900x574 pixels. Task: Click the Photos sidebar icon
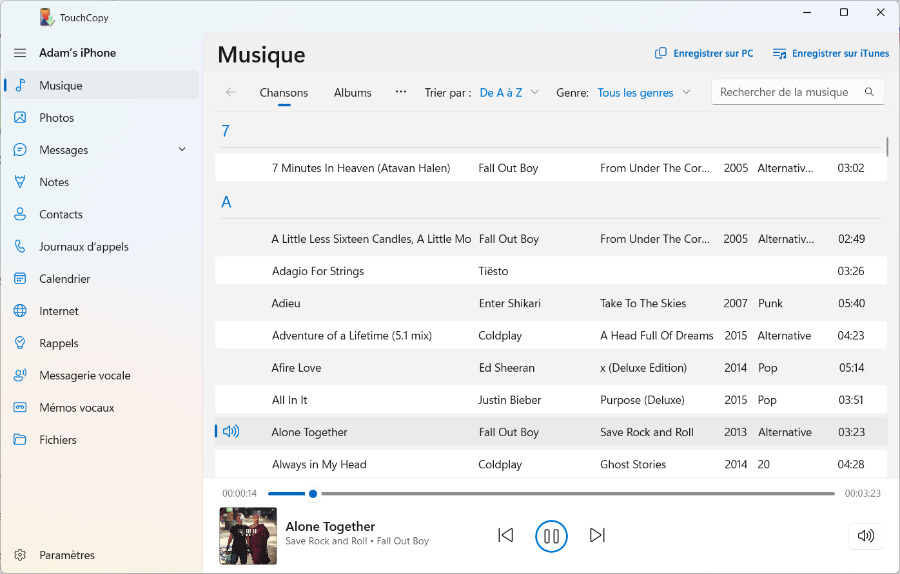[x=20, y=118]
